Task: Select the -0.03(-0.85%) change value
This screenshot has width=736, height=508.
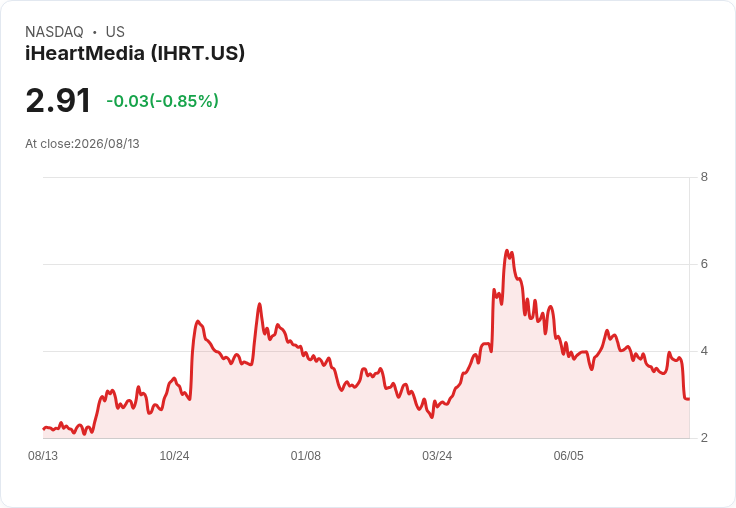Action: (162, 101)
